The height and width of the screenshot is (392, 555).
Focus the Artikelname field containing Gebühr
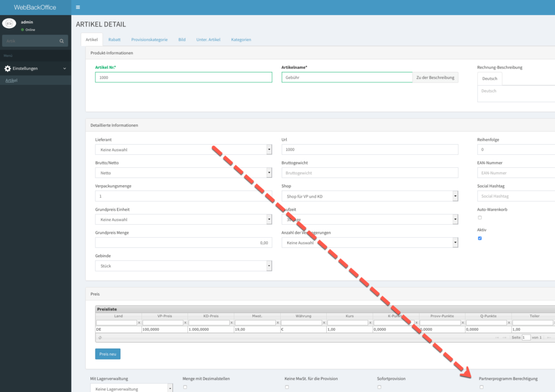(x=347, y=77)
